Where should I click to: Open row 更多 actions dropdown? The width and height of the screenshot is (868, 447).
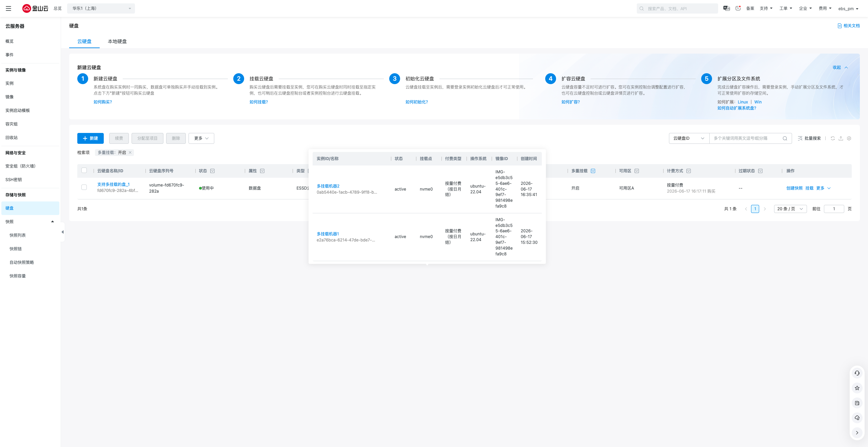pos(823,188)
